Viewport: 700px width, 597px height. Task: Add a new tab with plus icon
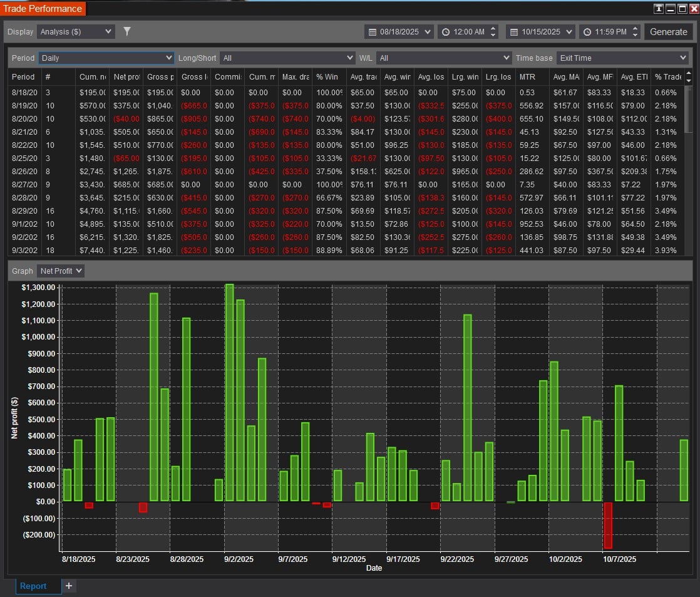69,586
